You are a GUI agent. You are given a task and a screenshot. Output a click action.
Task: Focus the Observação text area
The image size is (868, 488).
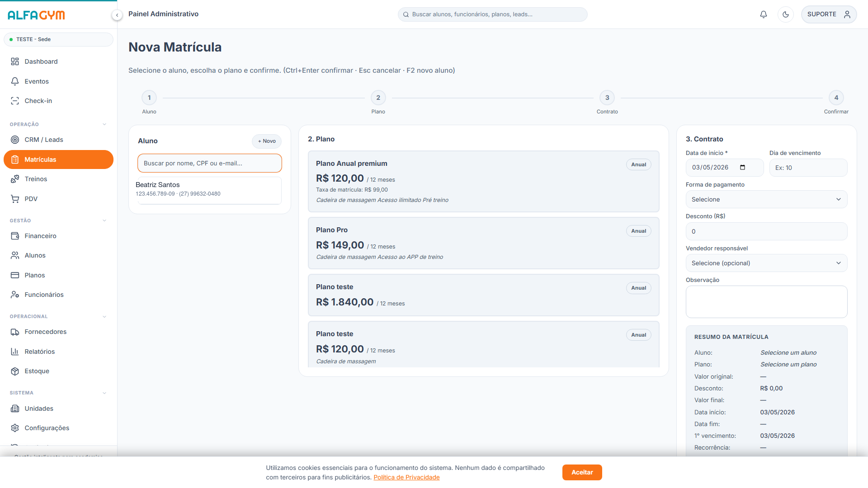(766, 302)
